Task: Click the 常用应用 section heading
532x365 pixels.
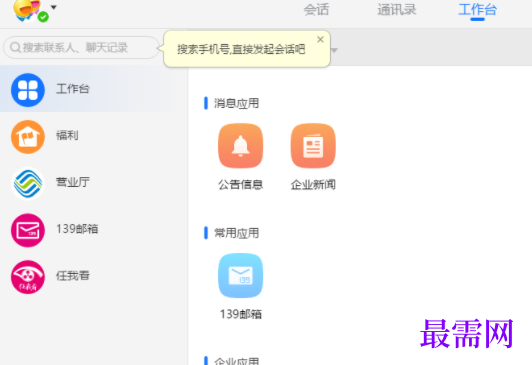Action: point(236,233)
